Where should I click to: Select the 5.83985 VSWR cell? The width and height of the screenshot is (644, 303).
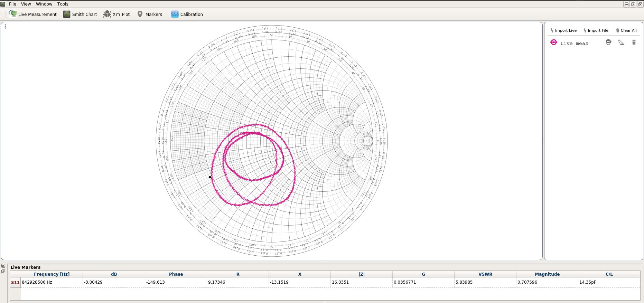(x=485, y=282)
